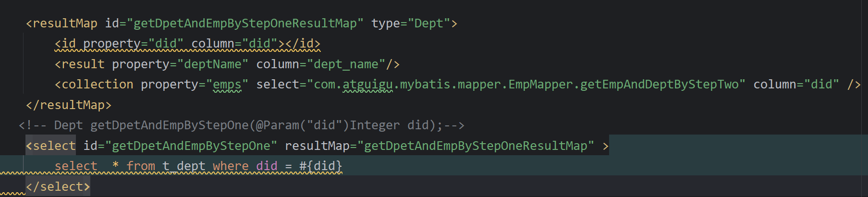Click the closing </id> tag
Viewport: 868px width, 197px height.
(x=303, y=44)
